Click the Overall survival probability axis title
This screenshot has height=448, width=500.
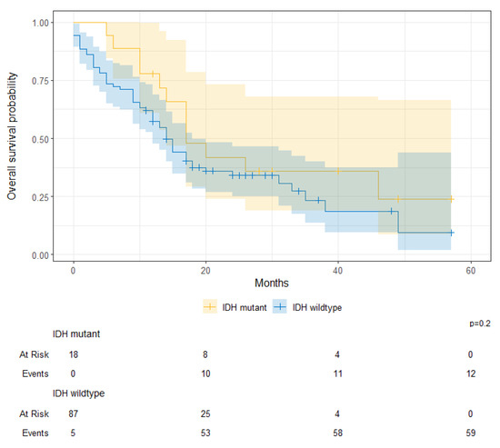click(12, 136)
